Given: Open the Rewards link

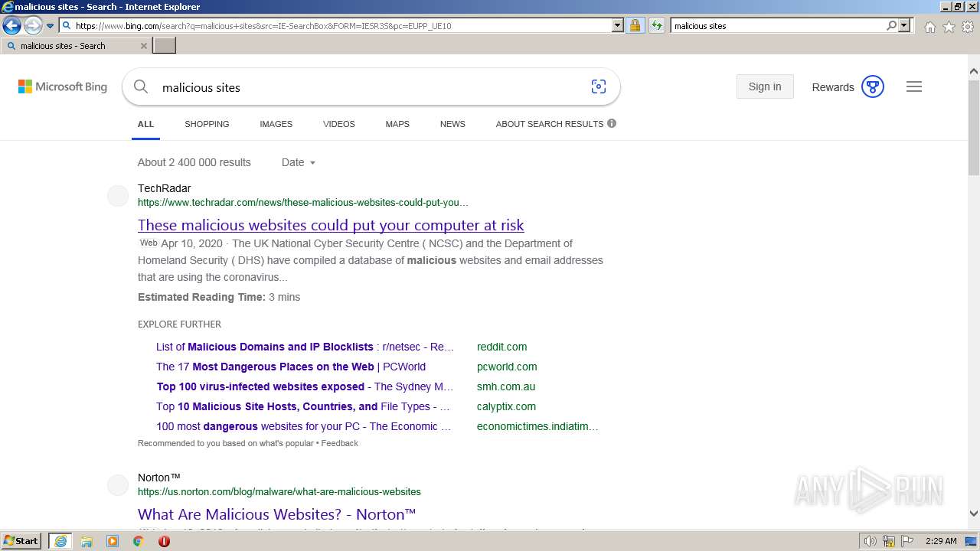Looking at the screenshot, I should [x=833, y=87].
